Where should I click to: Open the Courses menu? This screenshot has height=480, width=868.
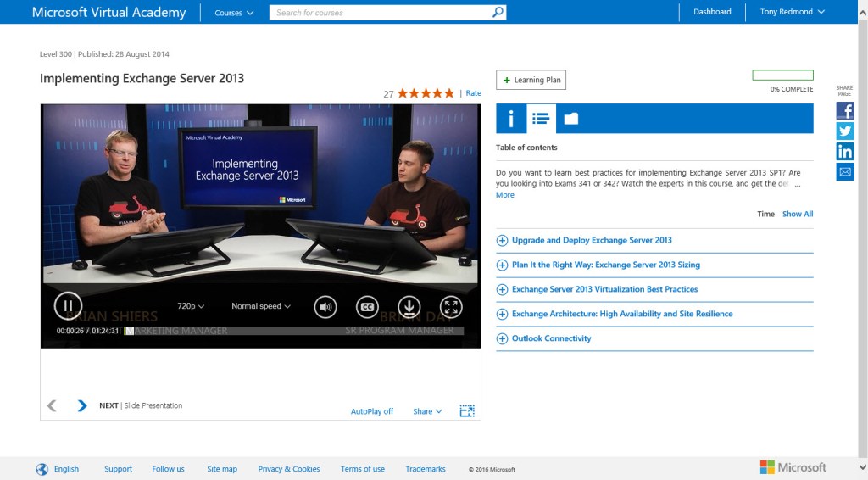tap(234, 13)
